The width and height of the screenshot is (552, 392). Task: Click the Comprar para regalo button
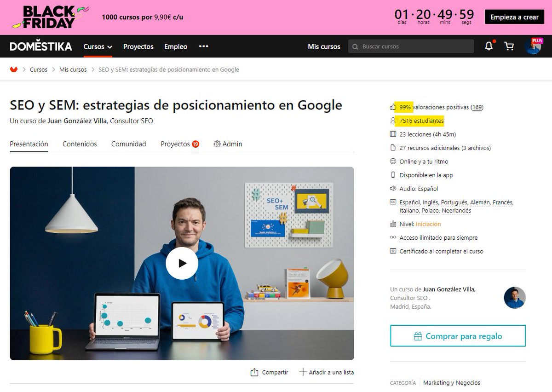(458, 336)
